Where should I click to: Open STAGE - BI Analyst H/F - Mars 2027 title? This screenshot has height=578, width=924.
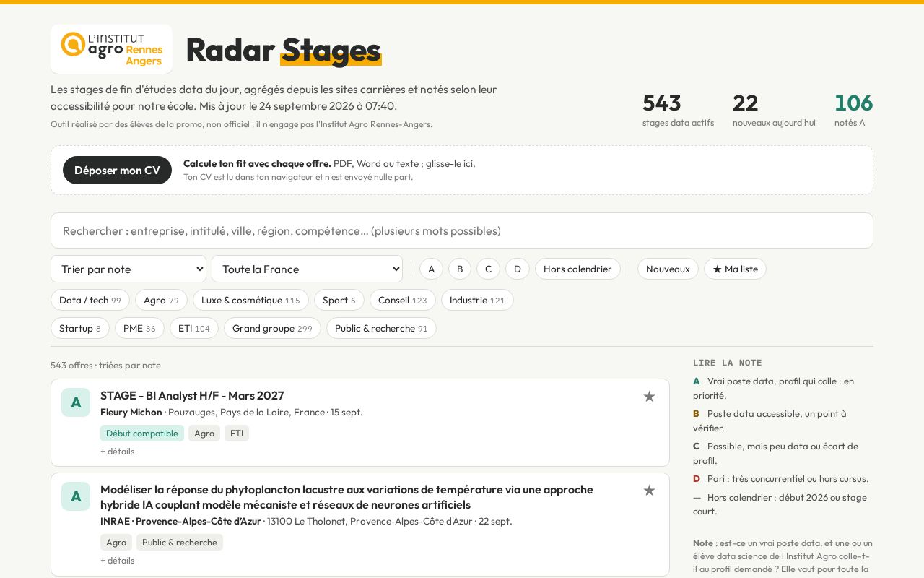(x=192, y=395)
